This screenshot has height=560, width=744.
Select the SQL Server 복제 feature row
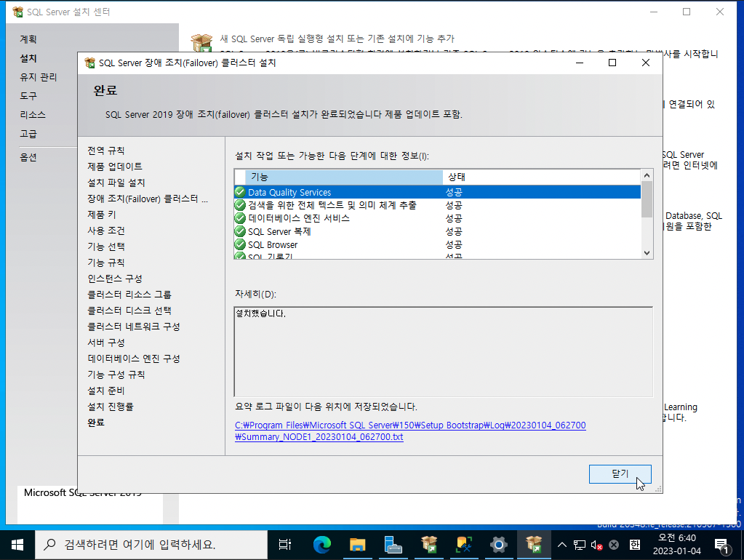(437, 231)
